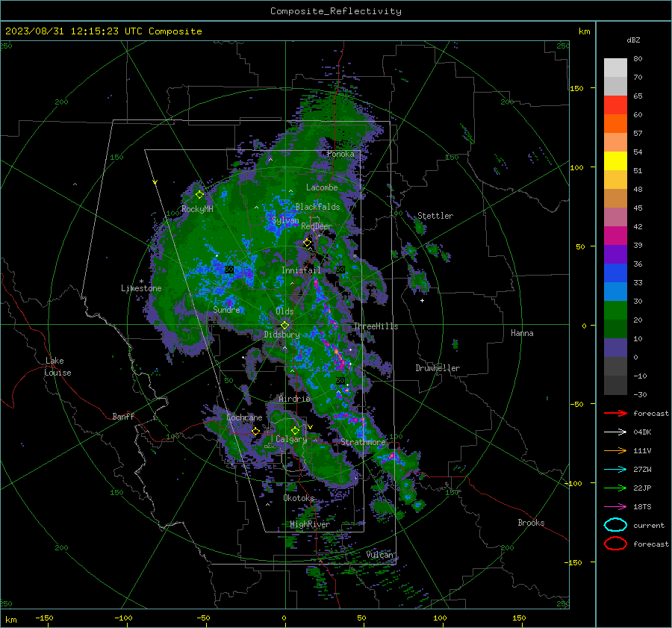
Task: Click the red 65 dBZ color swatch
Action: tap(615, 105)
